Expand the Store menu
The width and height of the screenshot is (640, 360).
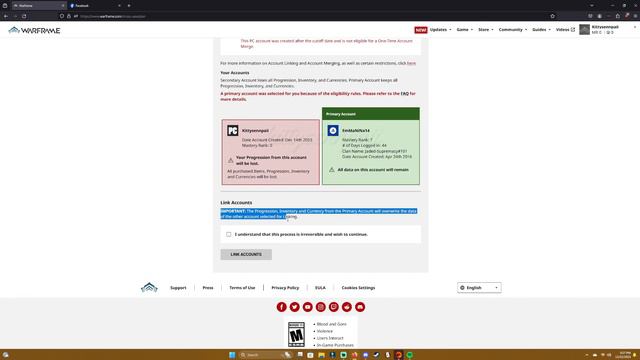486,30
